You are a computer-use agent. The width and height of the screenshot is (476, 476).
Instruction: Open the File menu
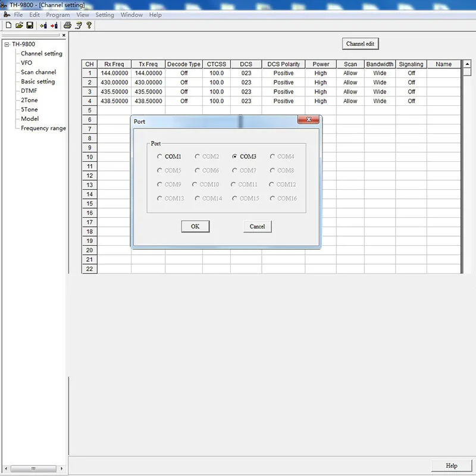18,14
